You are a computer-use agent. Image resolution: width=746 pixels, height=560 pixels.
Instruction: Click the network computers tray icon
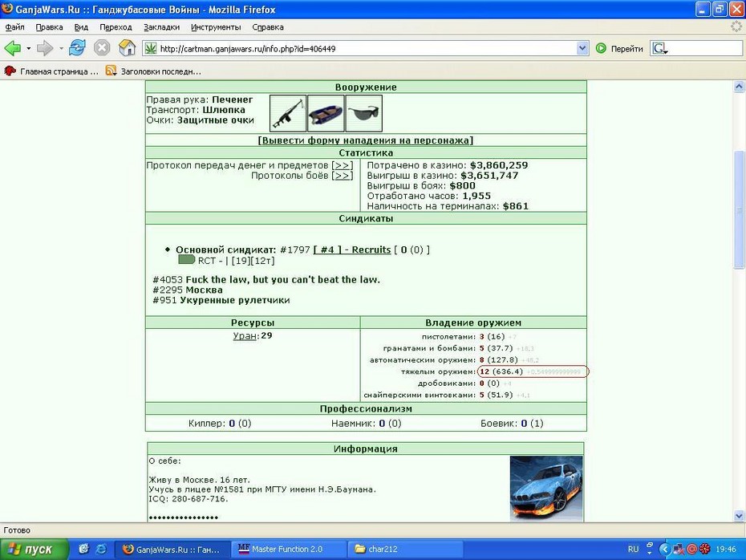click(x=679, y=550)
